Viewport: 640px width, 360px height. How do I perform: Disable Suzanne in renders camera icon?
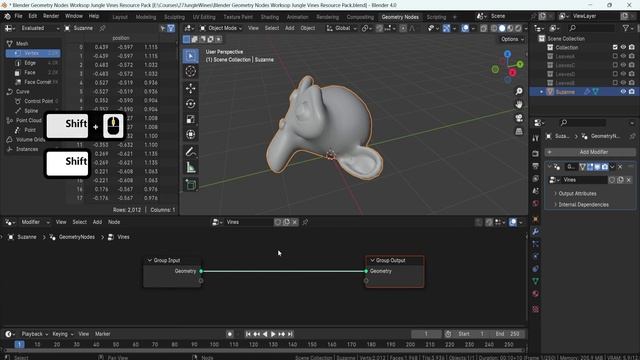tap(632, 92)
